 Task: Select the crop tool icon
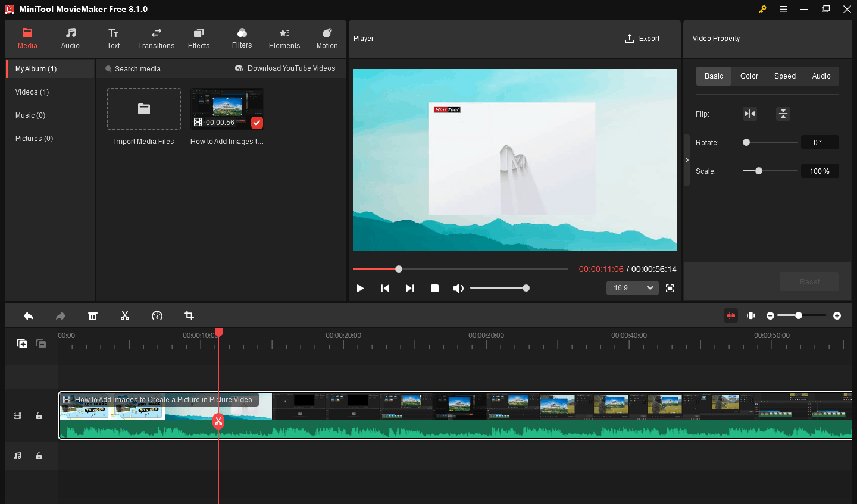pyautogui.click(x=189, y=316)
